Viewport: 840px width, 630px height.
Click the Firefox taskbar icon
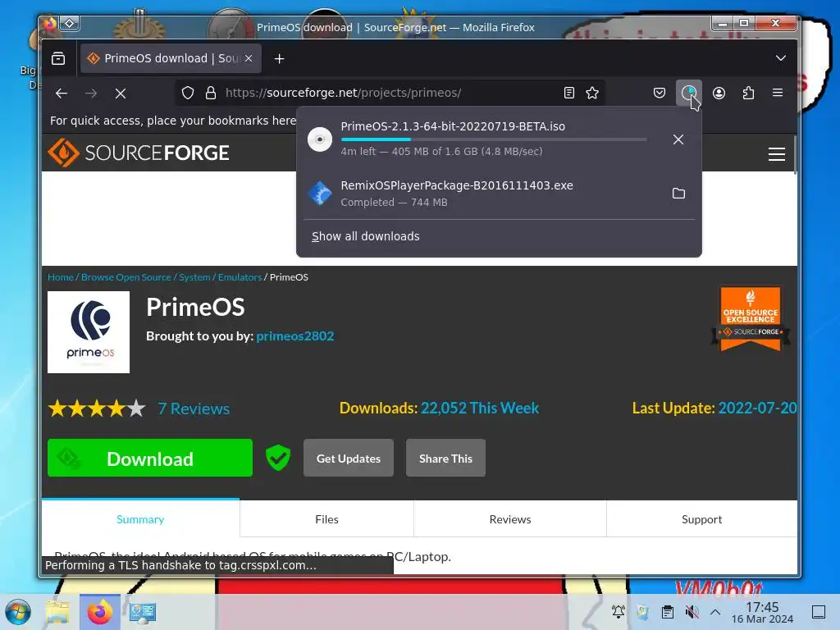tap(100, 612)
